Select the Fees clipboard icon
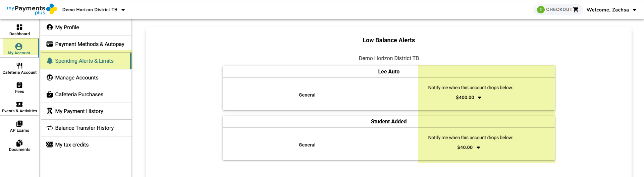This screenshot has height=177, width=644. [19, 85]
